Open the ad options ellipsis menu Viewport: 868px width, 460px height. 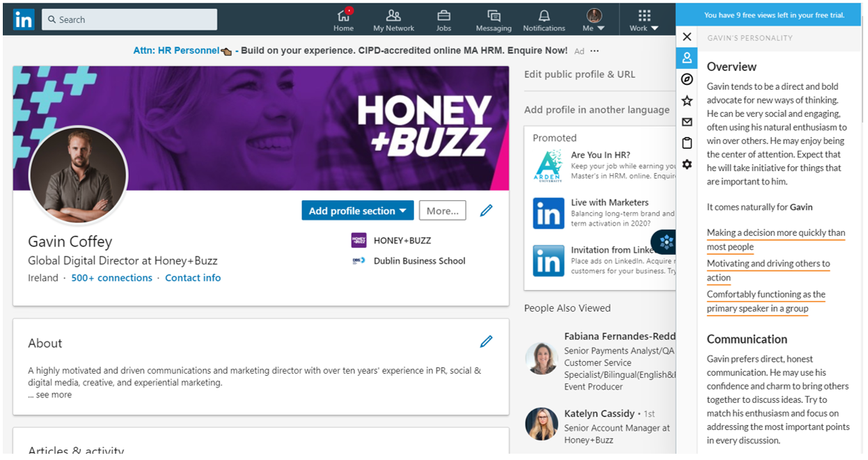[x=594, y=51]
